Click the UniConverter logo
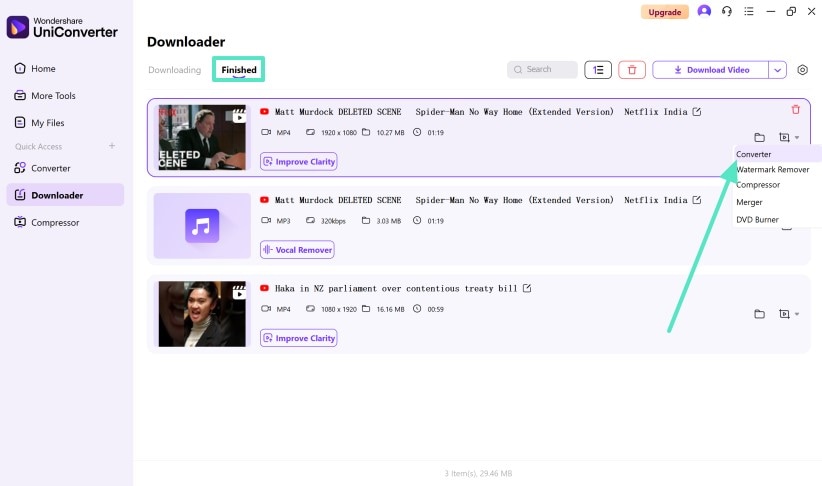Viewport: 822px width, 486px height. pyautogui.click(x=62, y=27)
